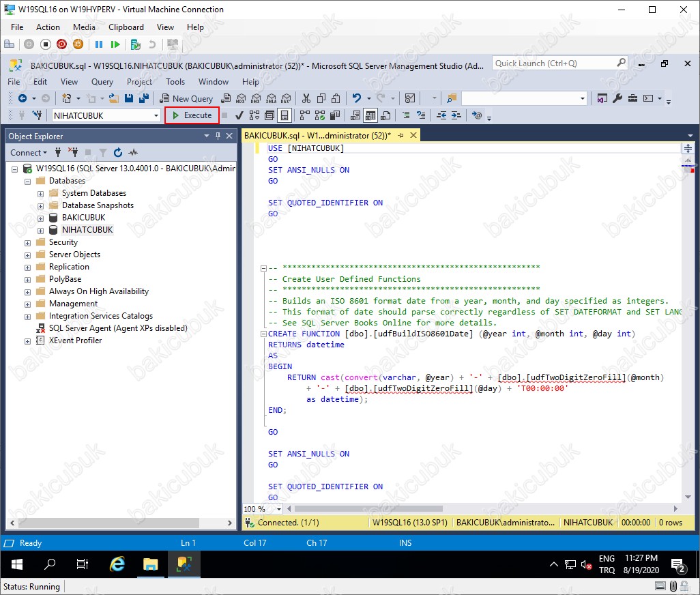This screenshot has height=595, width=700.
Task: Switch to Results to Text mode
Action: click(356, 115)
